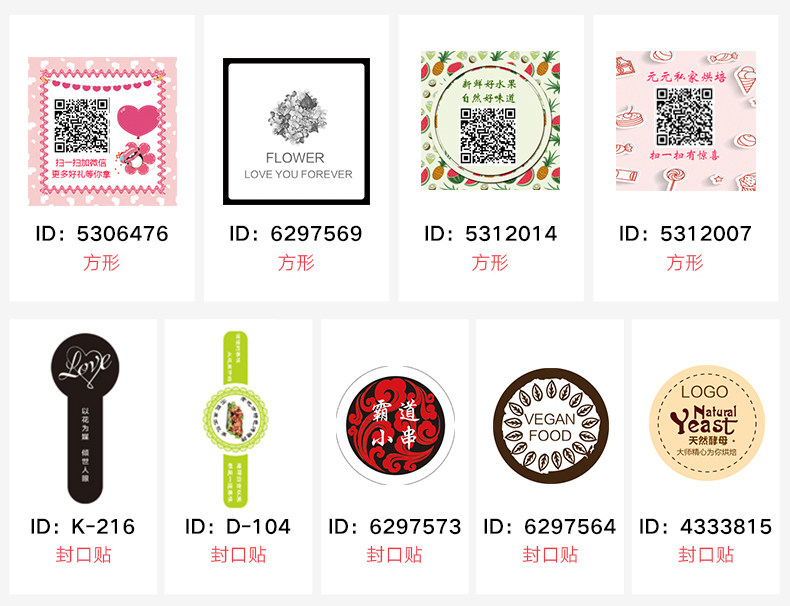
Task: Select the black Love seal sticker
Action: tap(85, 418)
